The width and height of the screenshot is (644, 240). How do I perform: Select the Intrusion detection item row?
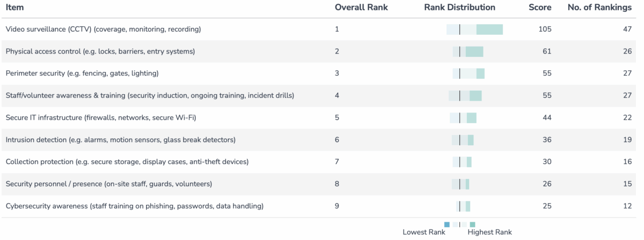(120, 140)
